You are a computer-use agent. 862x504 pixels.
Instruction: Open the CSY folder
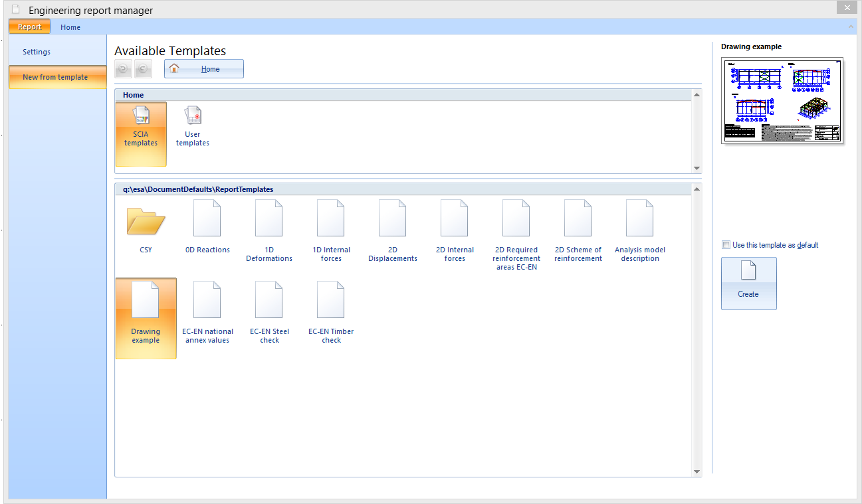(146, 229)
